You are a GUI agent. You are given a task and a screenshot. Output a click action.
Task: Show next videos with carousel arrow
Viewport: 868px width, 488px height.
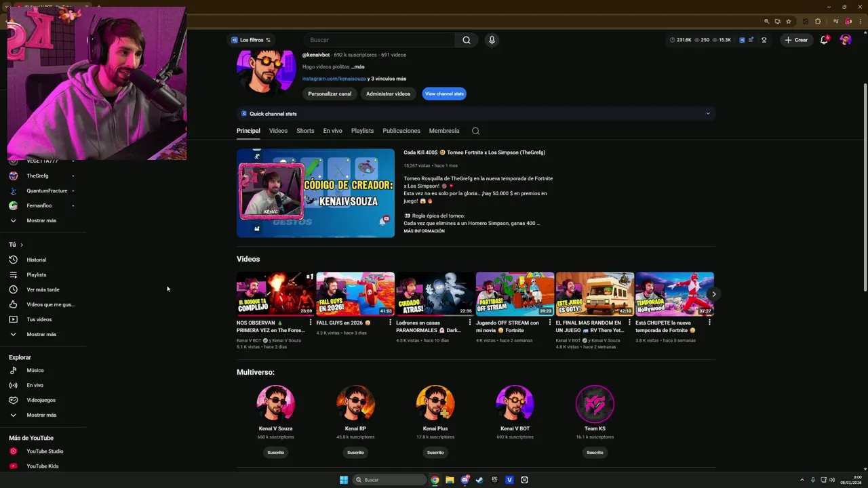tap(713, 294)
